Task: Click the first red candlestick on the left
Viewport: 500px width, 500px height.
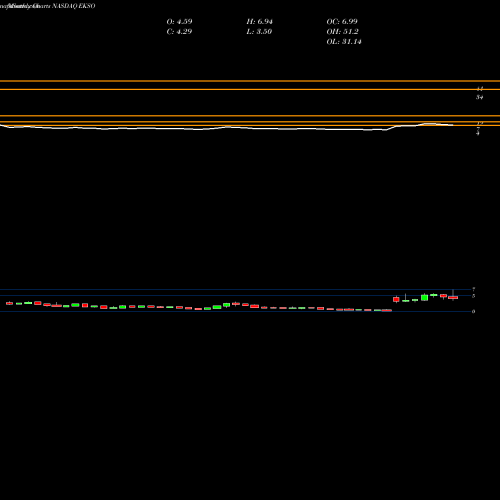Action: [x=9, y=303]
